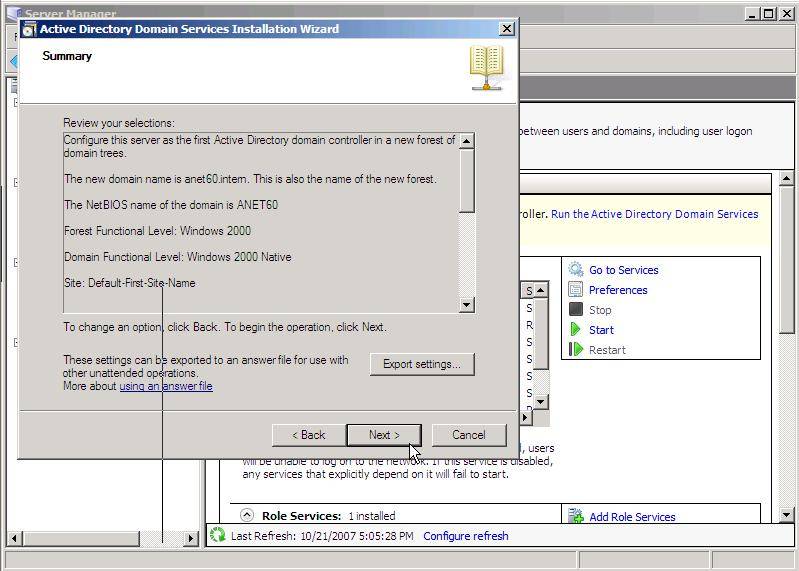The image size is (799, 571).
Task: Click the Stop service icon
Action: (x=576, y=309)
